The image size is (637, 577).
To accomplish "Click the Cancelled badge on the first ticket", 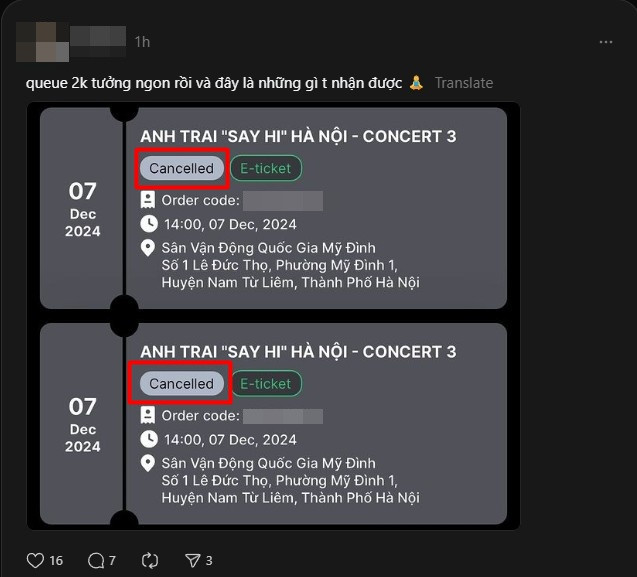I will pos(181,168).
